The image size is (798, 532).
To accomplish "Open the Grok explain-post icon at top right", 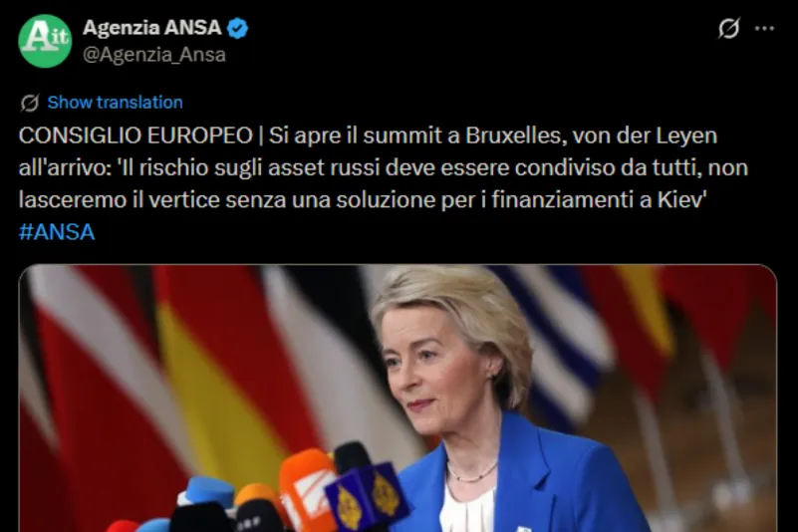I will pos(729,28).
